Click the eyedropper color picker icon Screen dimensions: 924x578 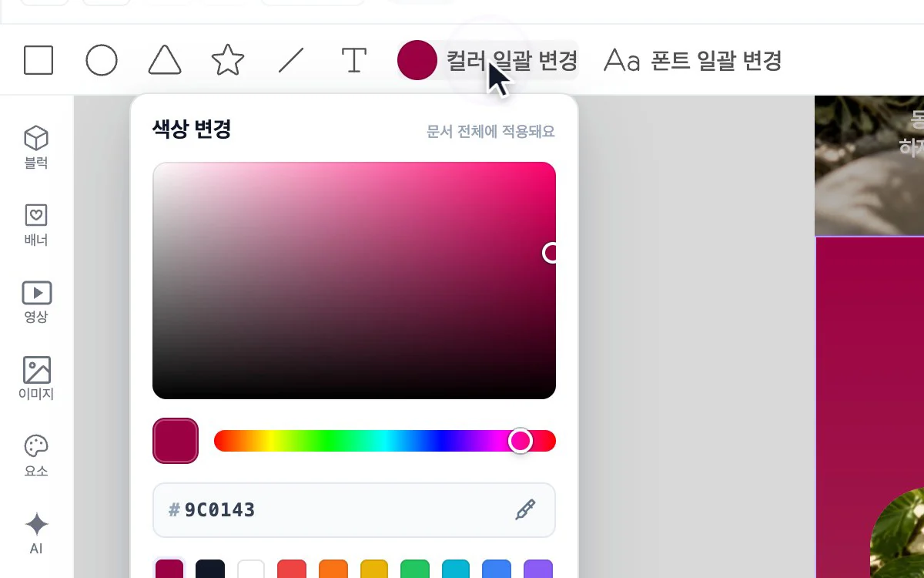click(525, 509)
